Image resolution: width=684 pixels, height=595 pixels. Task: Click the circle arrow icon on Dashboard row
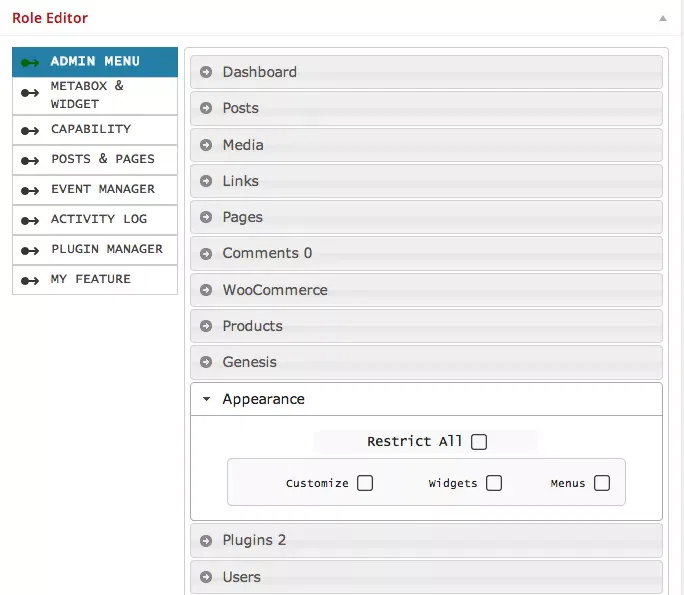pyautogui.click(x=206, y=72)
